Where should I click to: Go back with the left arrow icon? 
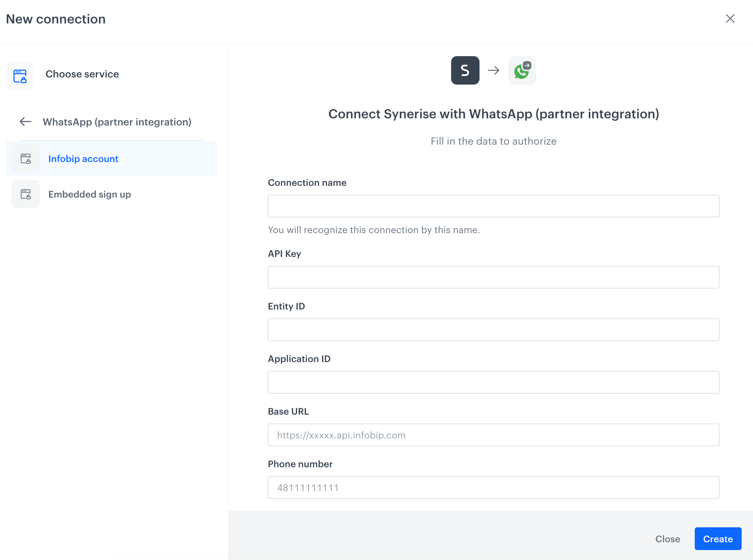pos(25,122)
